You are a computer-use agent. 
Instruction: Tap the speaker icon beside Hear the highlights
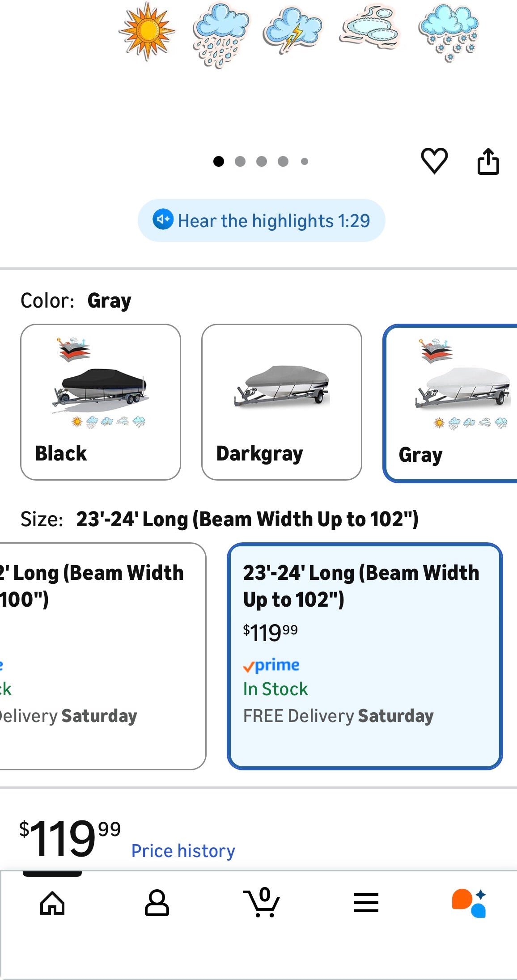pyautogui.click(x=163, y=220)
